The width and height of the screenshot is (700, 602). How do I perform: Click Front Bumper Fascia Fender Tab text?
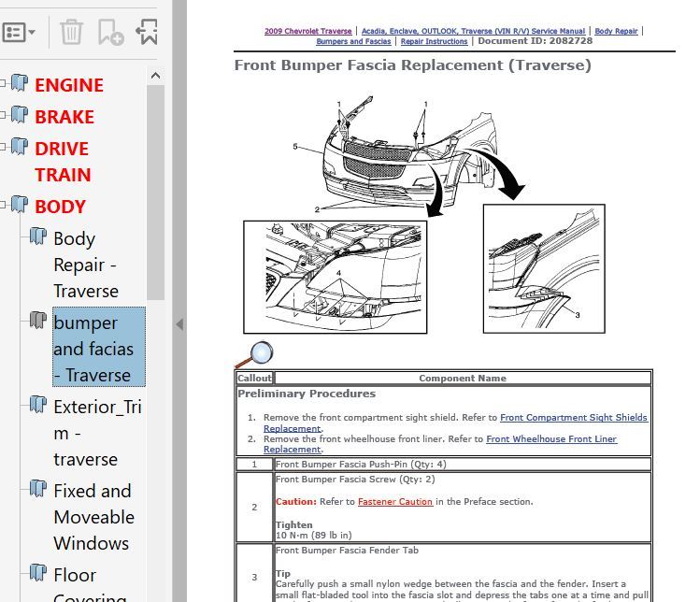tap(348, 551)
